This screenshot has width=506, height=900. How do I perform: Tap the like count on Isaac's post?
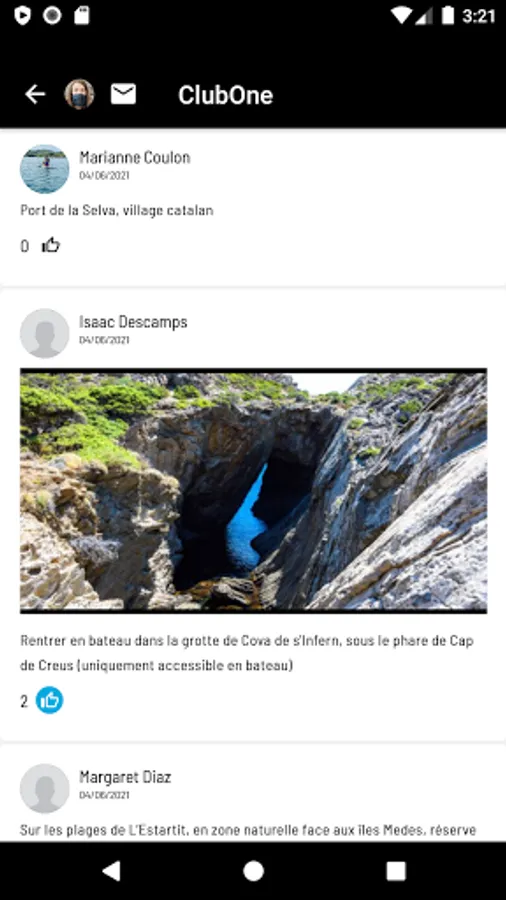24,701
